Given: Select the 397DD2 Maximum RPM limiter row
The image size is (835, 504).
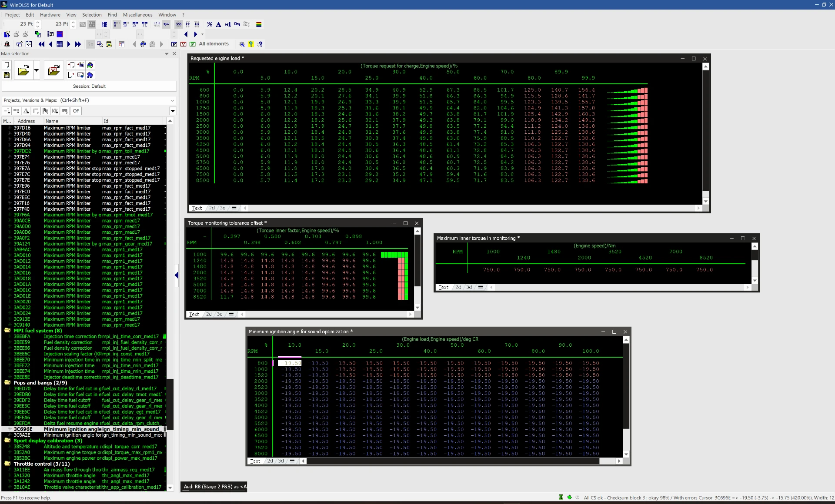Looking at the screenshot, I should 84,151.
